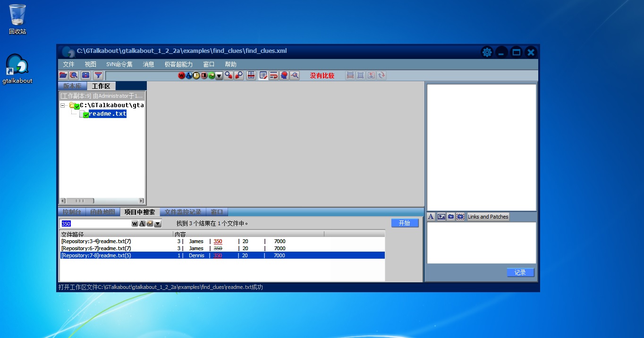Click the find-next magnifier with red arrow icon
The height and width of the screenshot is (338, 644).
pos(229,75)
